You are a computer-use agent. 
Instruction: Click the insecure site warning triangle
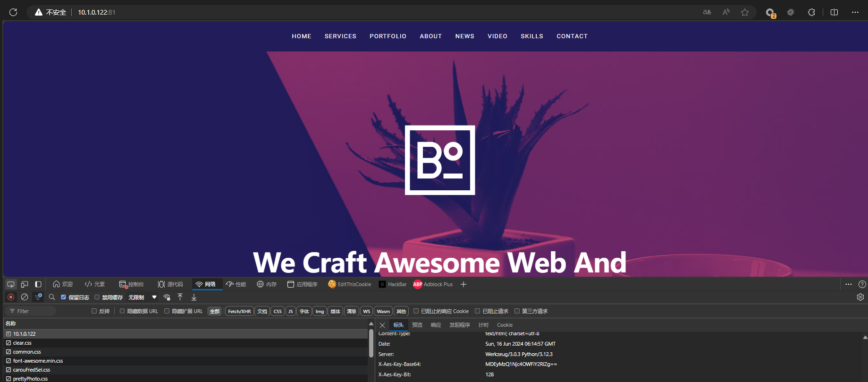[x=39, y=12]
